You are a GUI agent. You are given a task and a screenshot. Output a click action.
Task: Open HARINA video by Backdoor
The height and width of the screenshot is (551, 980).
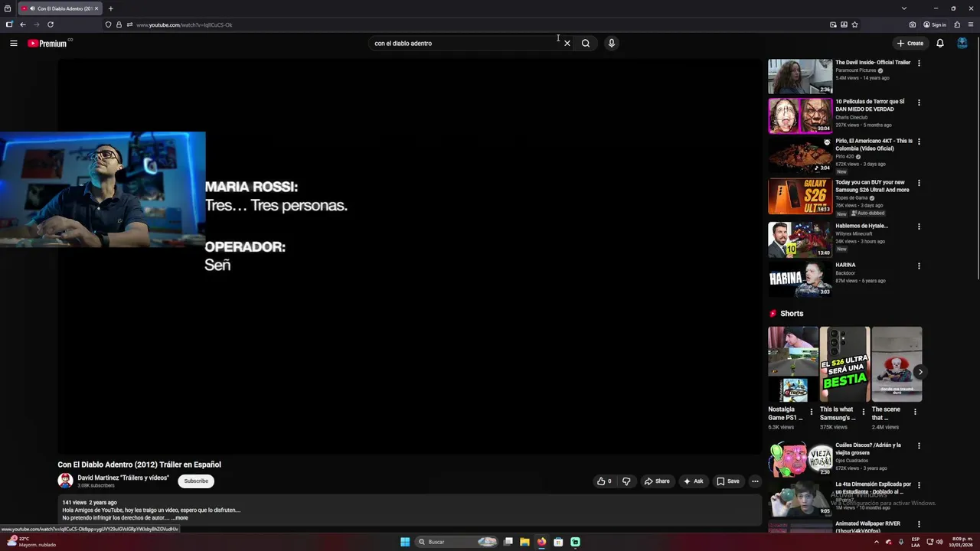tap(800, 279)
